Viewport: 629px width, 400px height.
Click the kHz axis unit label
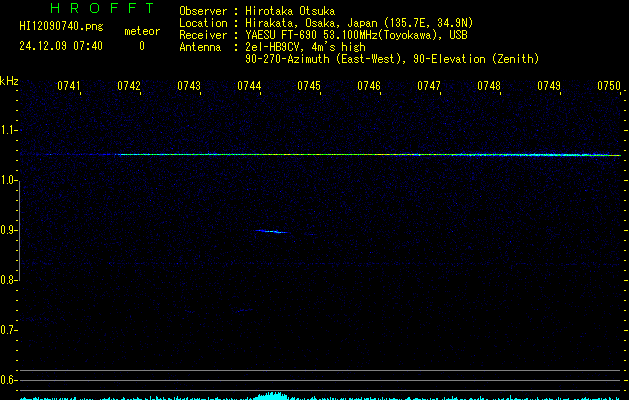9,81
